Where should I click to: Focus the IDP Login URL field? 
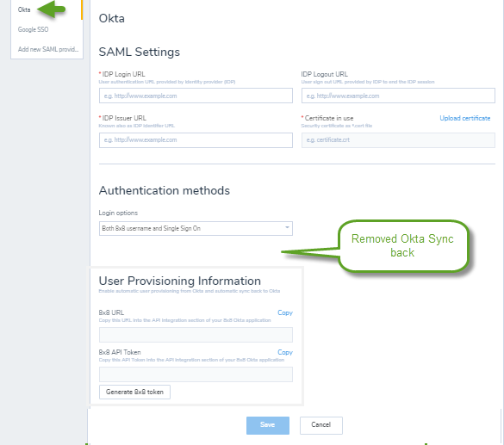tap(196, 96)
